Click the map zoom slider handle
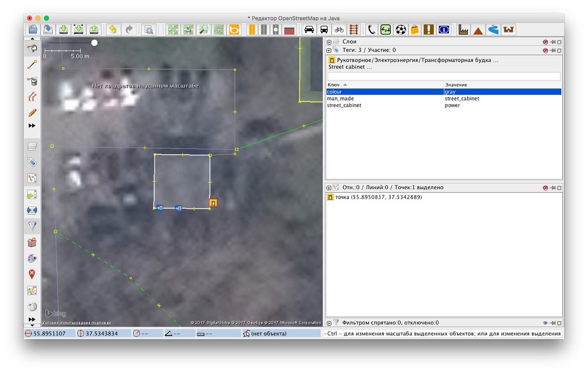 [94, 43]
